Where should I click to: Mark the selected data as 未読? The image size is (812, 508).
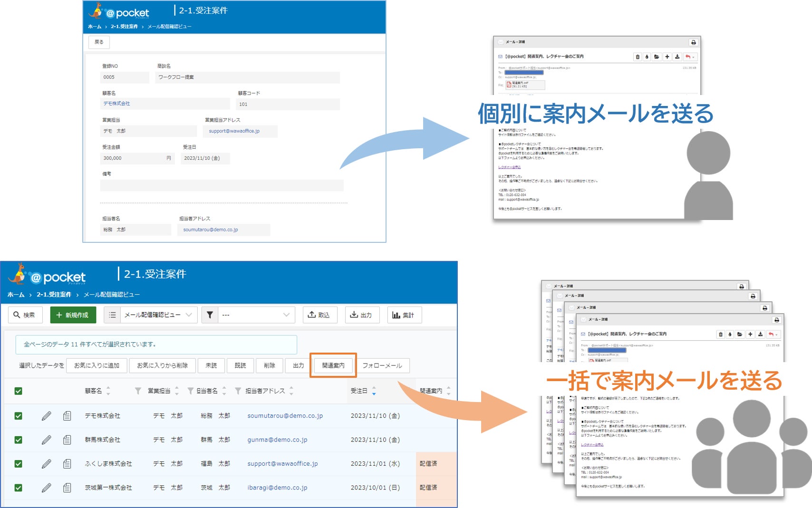click(x=211, y=365)
